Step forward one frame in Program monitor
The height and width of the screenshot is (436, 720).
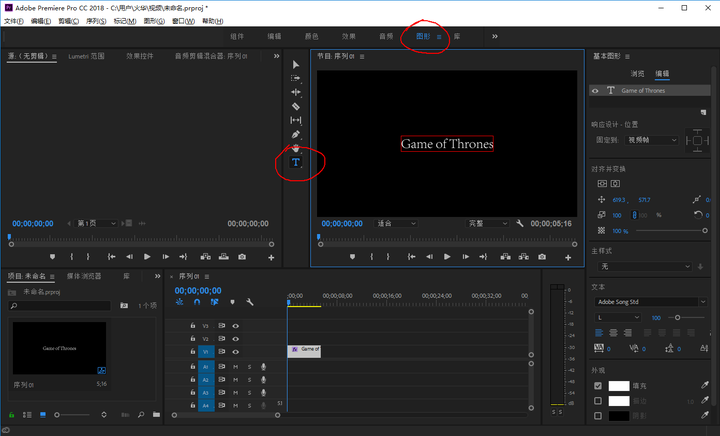[465, 257]
